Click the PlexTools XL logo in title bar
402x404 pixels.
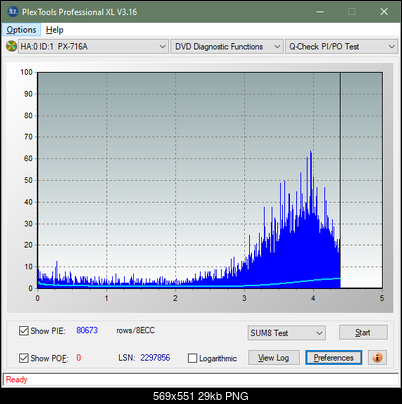click(x=13, y=12)
